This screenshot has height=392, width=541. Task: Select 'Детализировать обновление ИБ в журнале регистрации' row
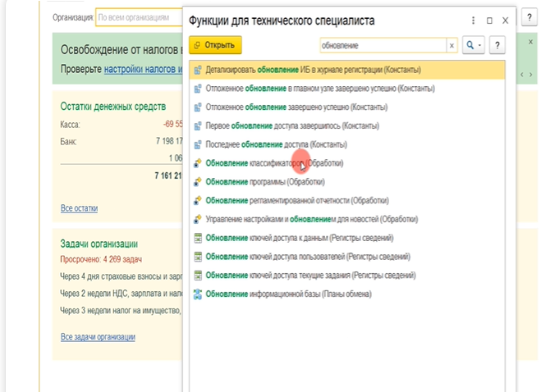302,70
